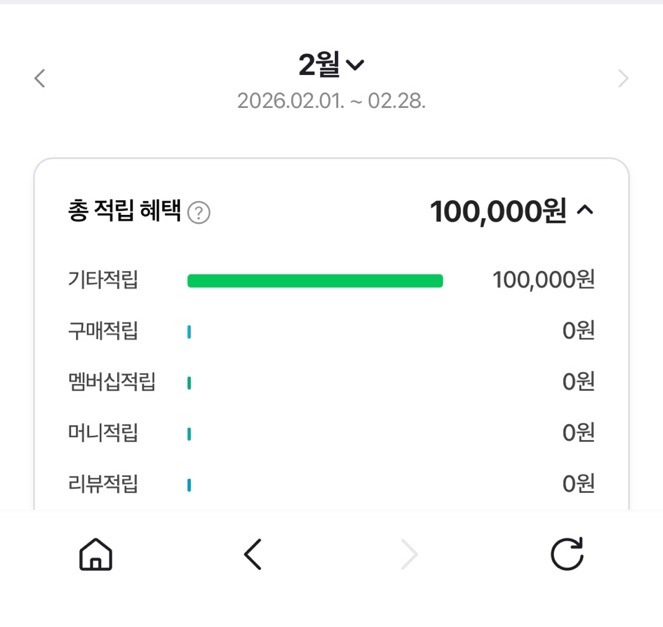Select the 구매적립 row label
Viewport: 663px width, 627px height.
103,331
